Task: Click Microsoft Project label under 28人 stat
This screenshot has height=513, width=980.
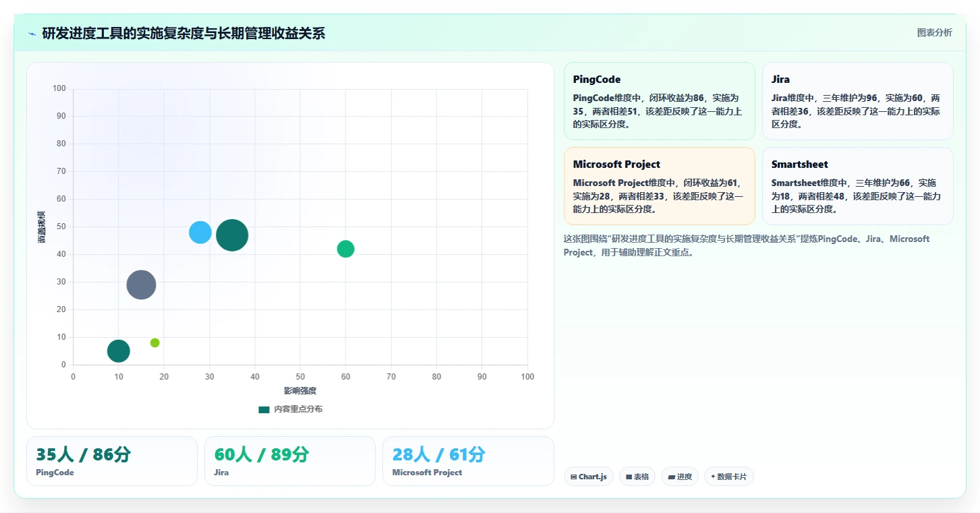Action: [427, 473]
